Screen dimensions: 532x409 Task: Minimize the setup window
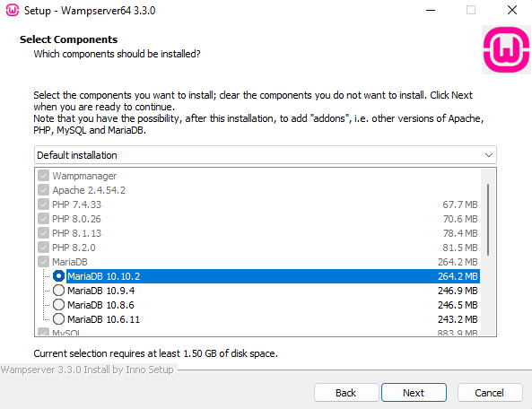click(x=431, y=10)
